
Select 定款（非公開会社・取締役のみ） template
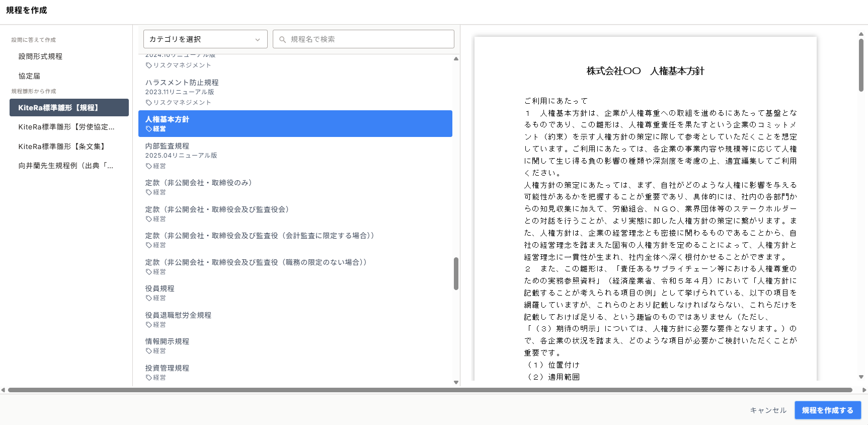coord(198,183)
